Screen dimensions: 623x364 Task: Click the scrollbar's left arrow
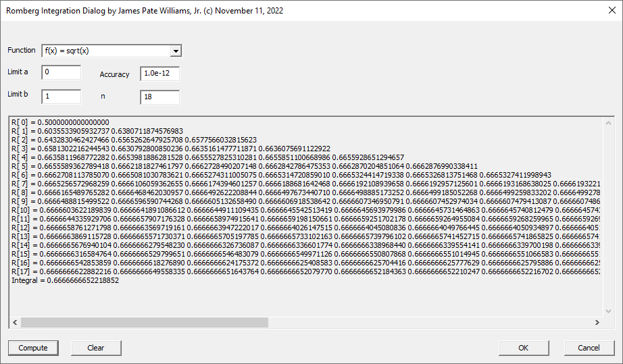click(14, 321)
